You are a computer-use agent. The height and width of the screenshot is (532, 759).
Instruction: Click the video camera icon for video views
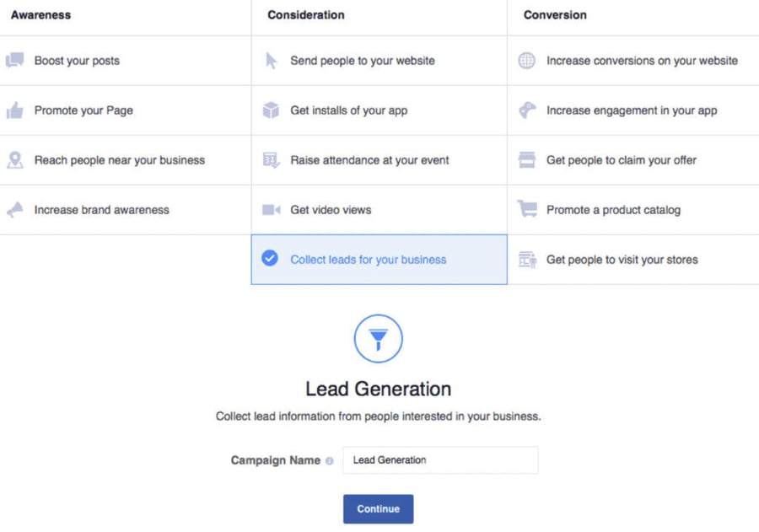[x=270, y=209]
